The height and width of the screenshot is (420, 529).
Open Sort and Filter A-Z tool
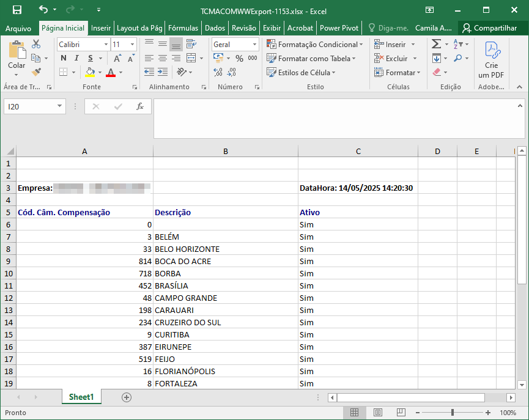coord(458,44)
